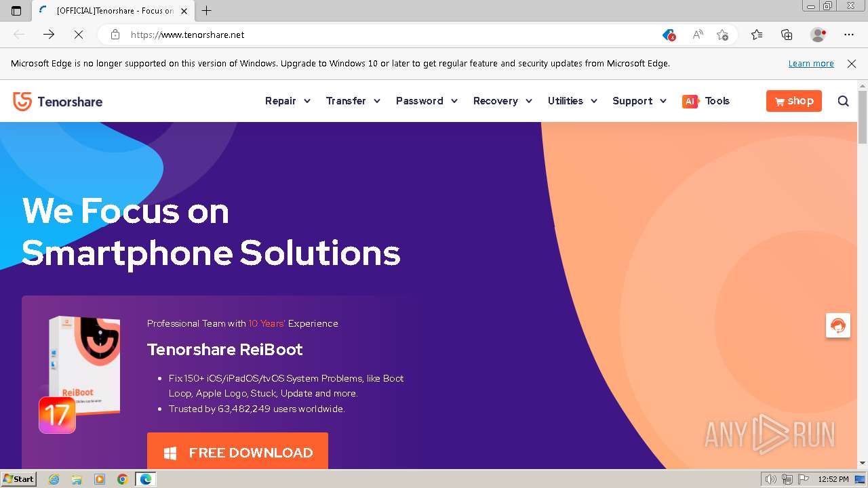Open tracking prevention shield icon in address bar
868x488 pixels.
(x=669, y=35)
